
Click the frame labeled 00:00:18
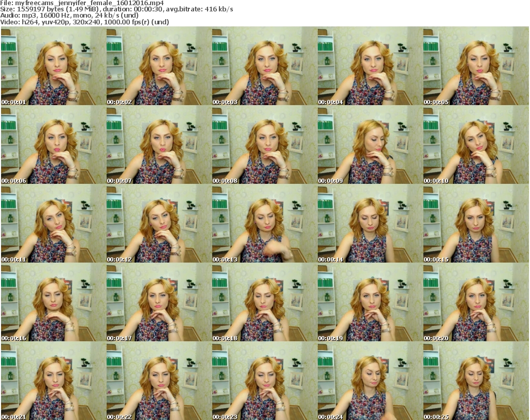click(264, 302)
